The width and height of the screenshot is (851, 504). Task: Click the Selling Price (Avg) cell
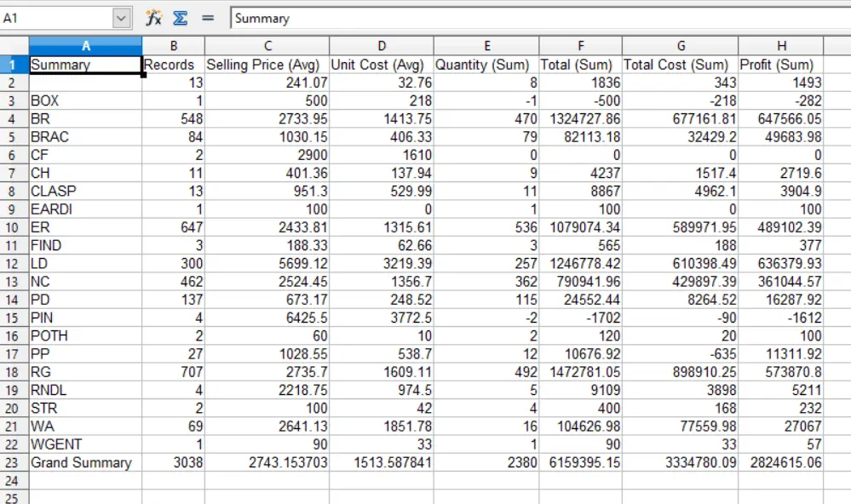[x=267, y=65]
